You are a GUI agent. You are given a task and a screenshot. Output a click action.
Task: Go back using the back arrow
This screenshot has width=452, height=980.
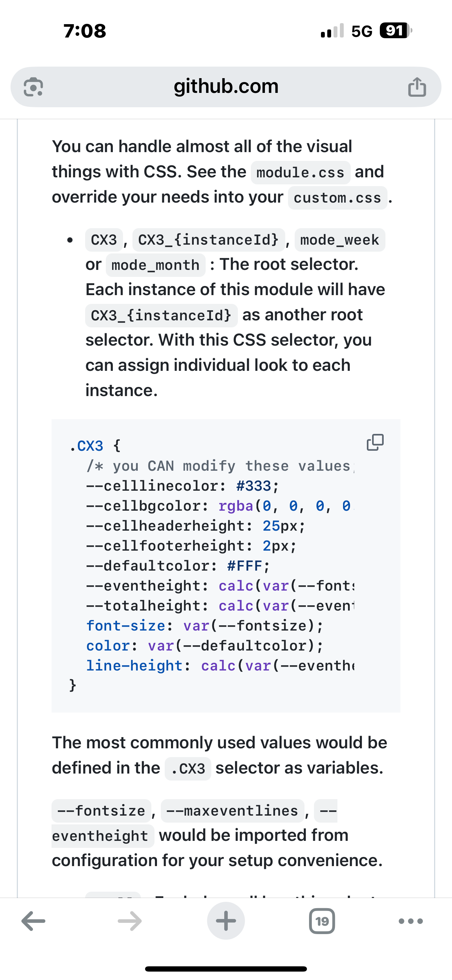[34, 921]
